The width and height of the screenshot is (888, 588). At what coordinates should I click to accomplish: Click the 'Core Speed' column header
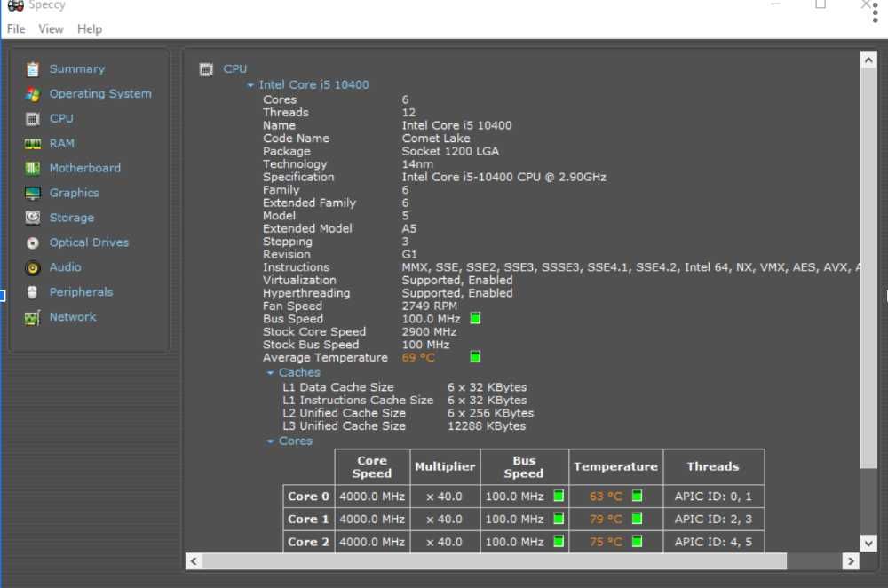pos(372,467)
